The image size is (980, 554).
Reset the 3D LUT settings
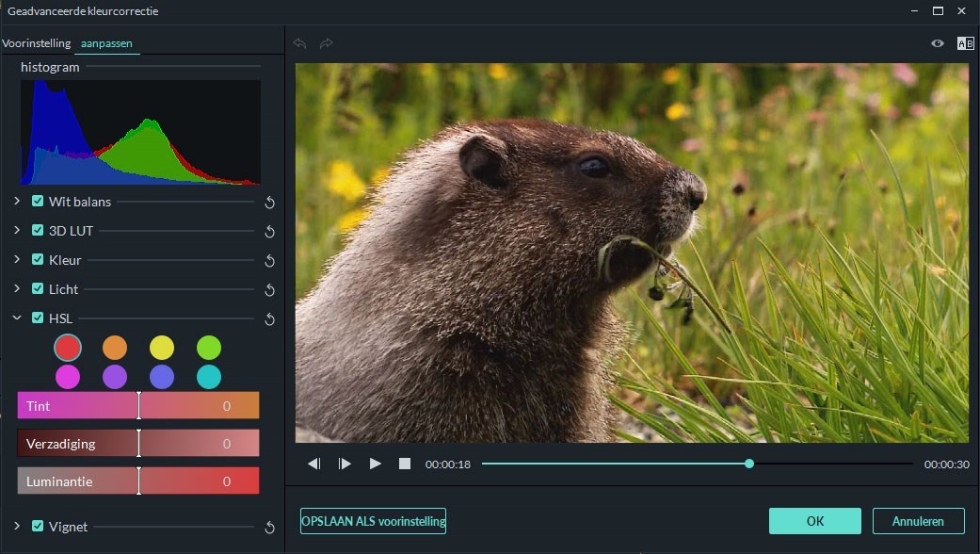[x=269, y=232]
